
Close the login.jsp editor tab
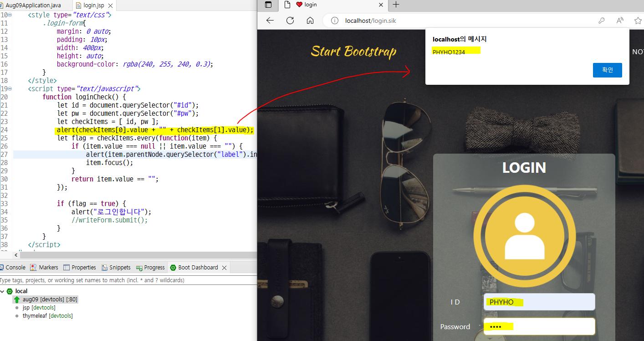110,5
